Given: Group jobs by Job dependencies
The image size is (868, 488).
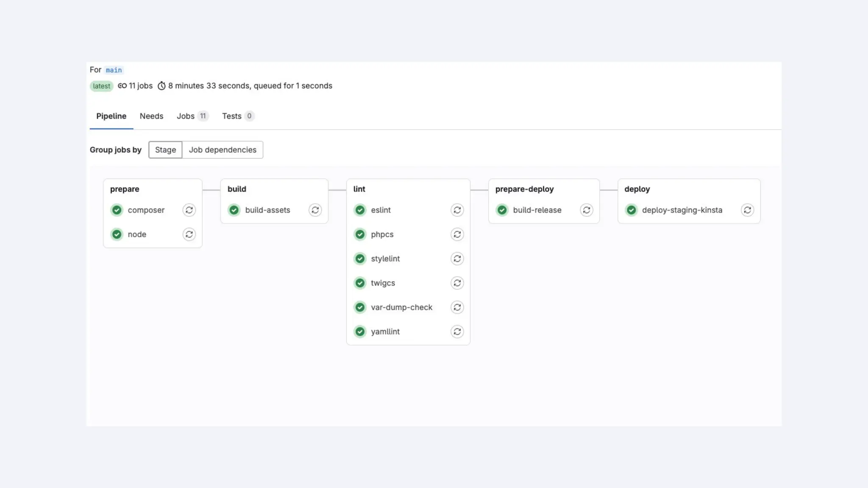Looking at the screenshot, I should 223,150.
